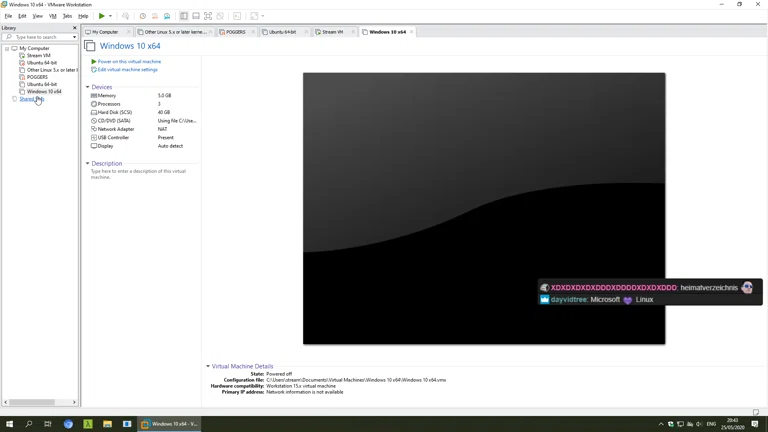
Task: Open the Help menu
Action: [x=83, y=16]
